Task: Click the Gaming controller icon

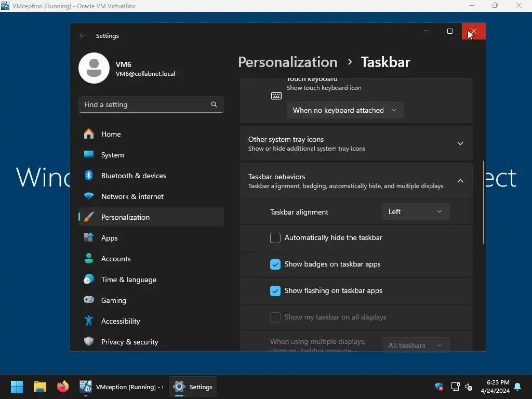Action: 88,300
